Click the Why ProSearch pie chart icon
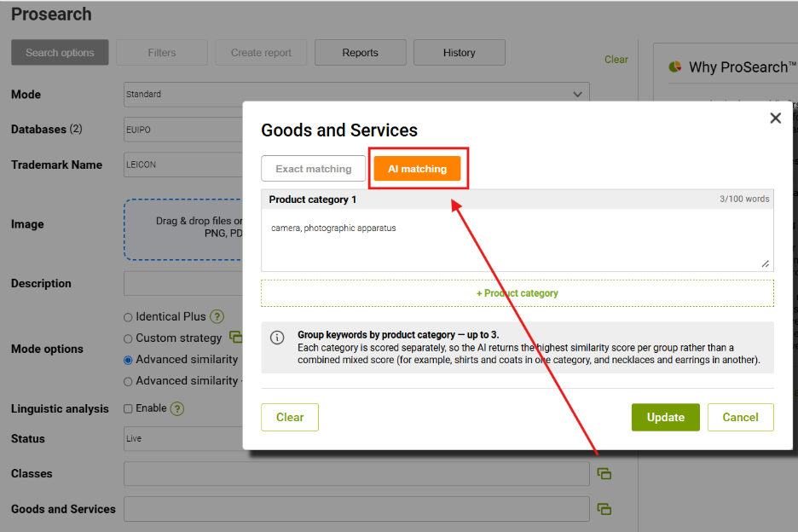This screenshot has height=532, width=798. click(x=675, y=66)
